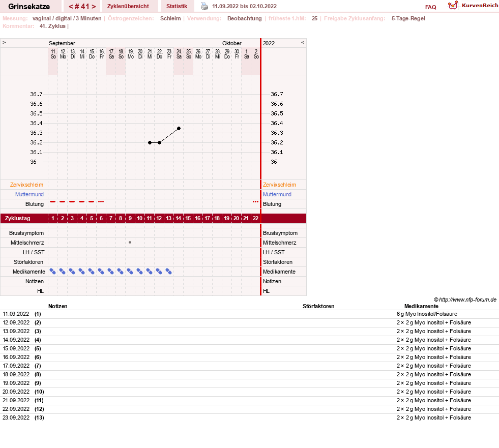Click 'vaginal / digital / 3 Minuten' text
The width and height of the screenshot is (499, 448).
coord(67,18)
